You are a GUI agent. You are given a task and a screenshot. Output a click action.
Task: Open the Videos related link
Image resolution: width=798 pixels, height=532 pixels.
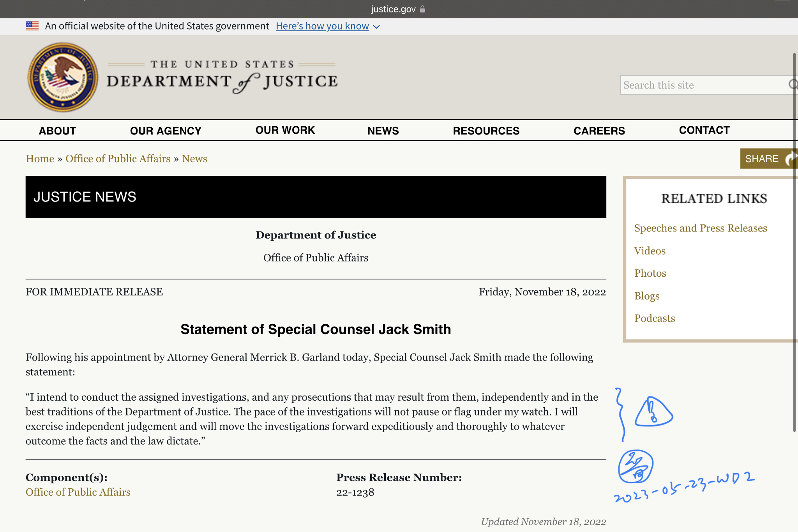point(650,251)
